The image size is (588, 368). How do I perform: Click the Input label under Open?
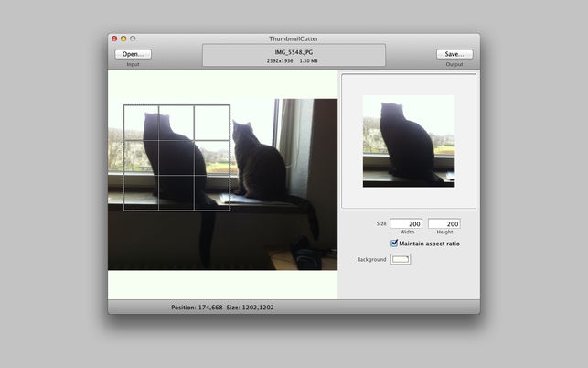coord(133,64)
